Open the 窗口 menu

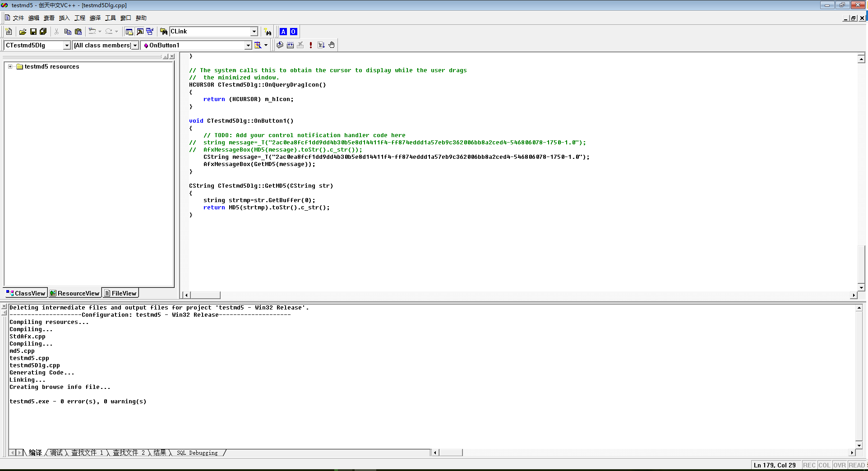pos(126,18)
